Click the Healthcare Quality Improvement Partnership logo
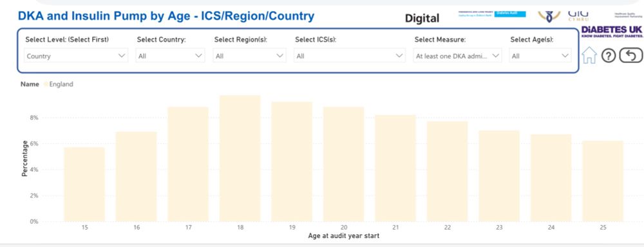 point(627,15)
